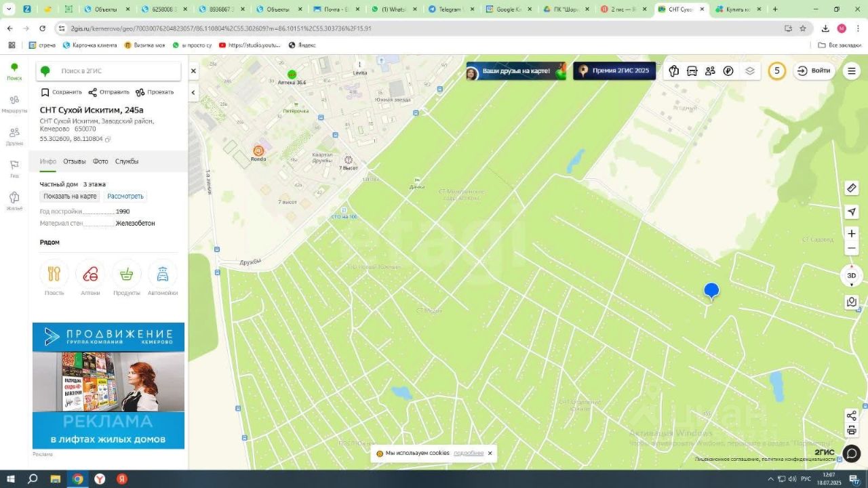The height and width of the screenshot is (488, 868).
Task: Click the Поиск в 2ГИС search field
Action: [115, 71]
